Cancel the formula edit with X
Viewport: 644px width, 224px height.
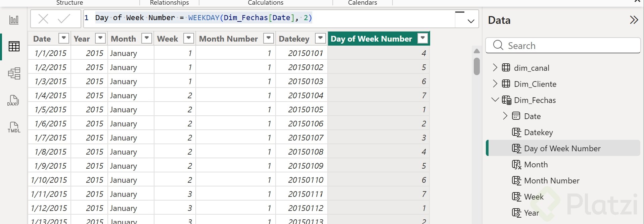(x=43, y=19)
